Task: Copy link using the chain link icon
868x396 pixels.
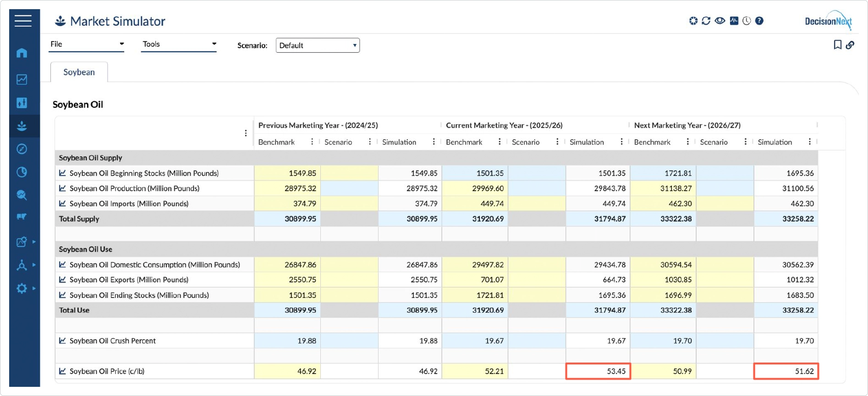Action: click(850, 45)
